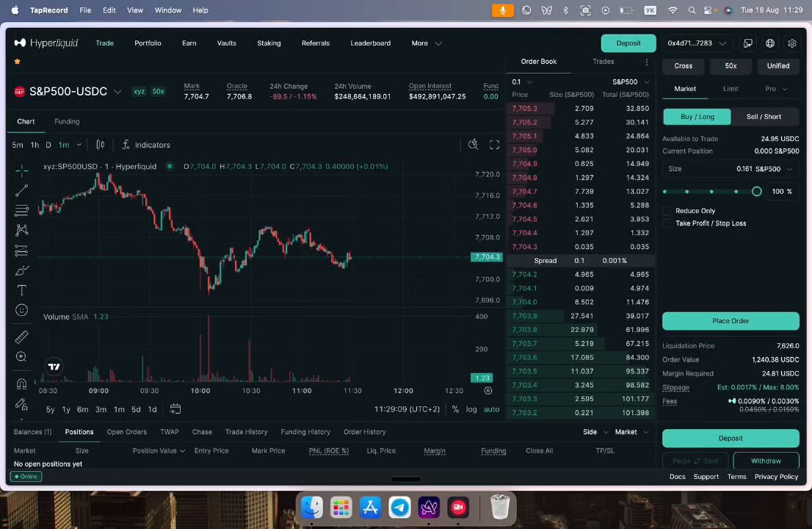This screenshot has width=812, height=529.
Task: Select the Limit order tab
Action: point(731,89)
